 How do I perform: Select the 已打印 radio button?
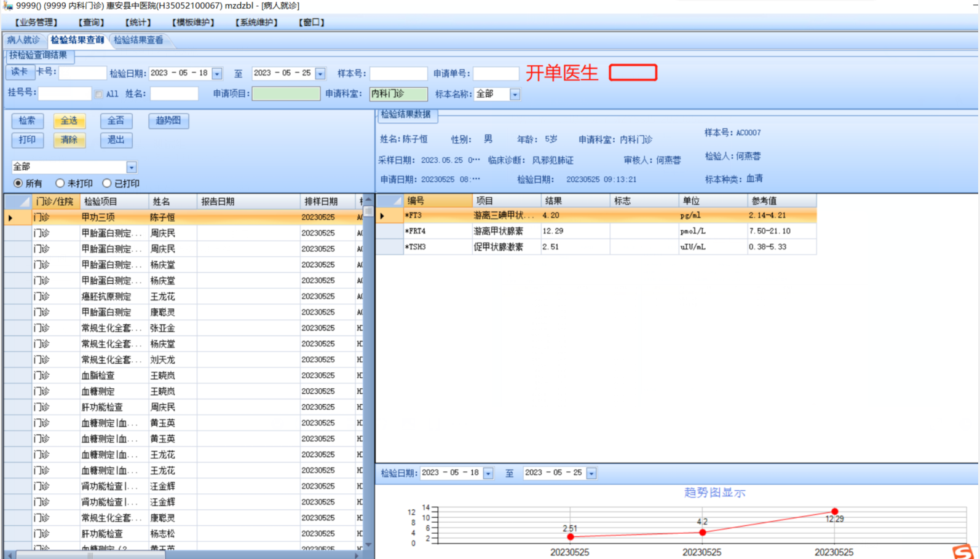click(107, 183)
